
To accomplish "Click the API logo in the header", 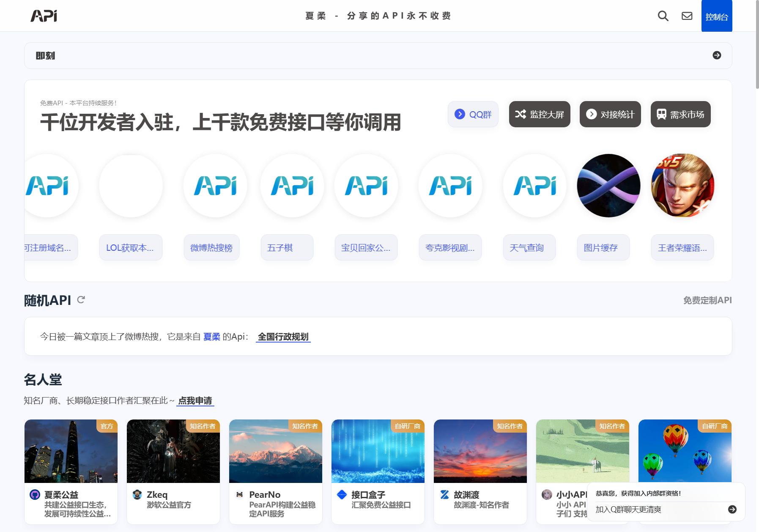I will (x=44, y=16).
